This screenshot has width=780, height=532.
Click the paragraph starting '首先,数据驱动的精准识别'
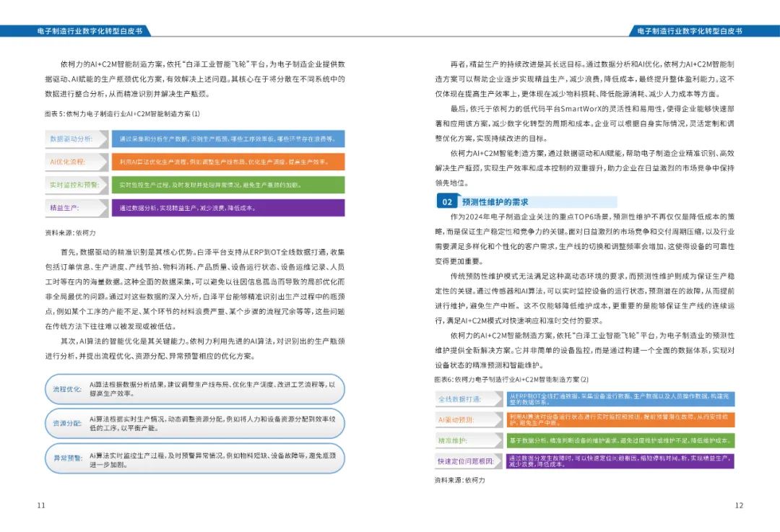[194, 289]
